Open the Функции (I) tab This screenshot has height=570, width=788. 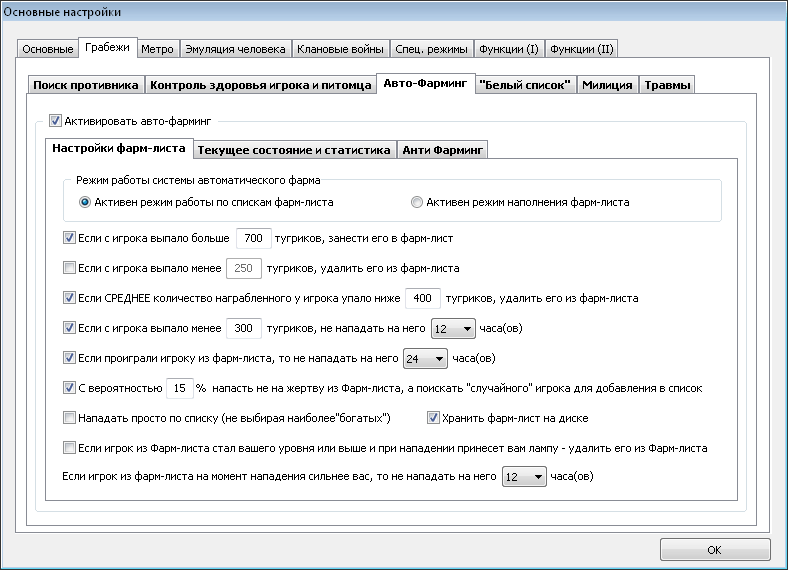pos(509,49)
